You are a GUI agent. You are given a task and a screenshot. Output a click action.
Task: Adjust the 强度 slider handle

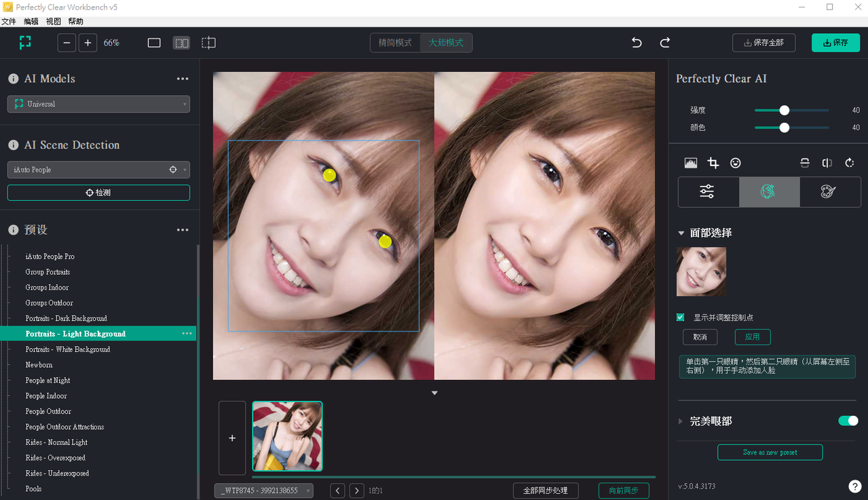(784, 110)
